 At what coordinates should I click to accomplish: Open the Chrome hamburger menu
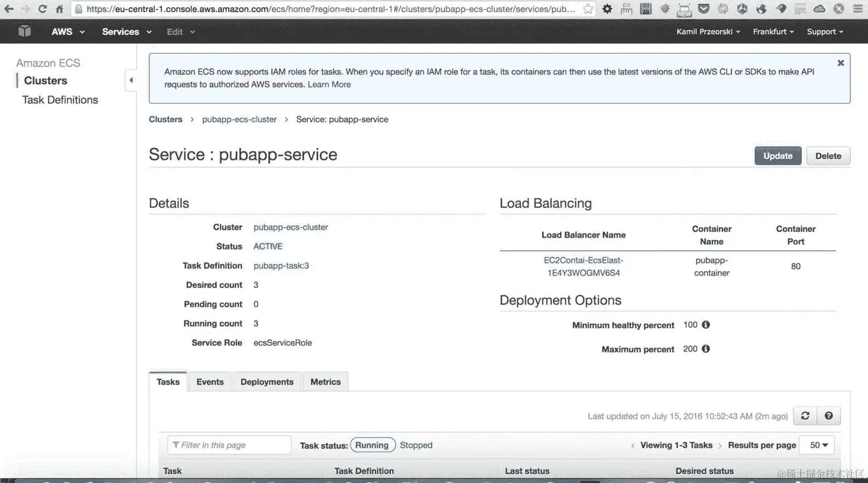858,9
